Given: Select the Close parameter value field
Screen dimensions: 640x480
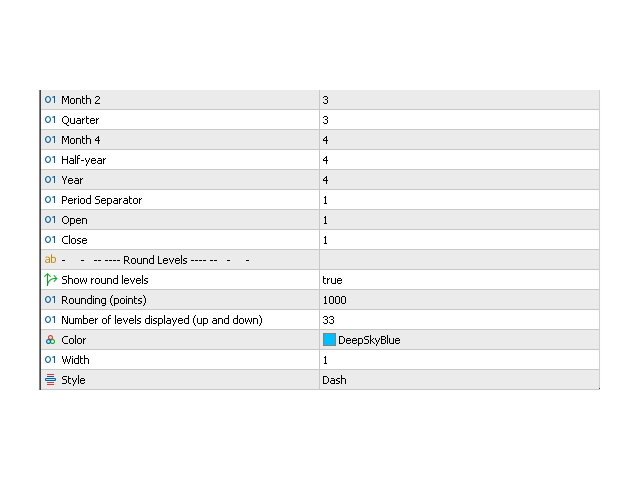Looking at the screenshot, I should [458, 240].
